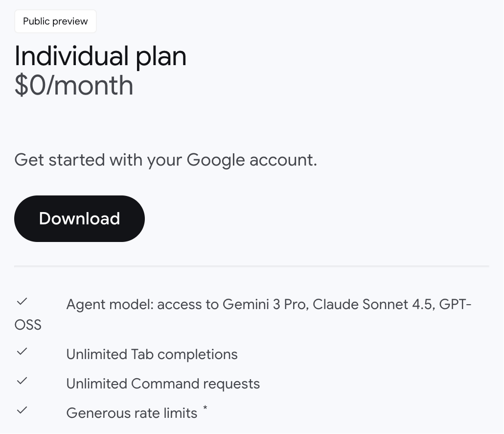This screenshot has width=504, height=434.
Task: Click the GPT- text at line end
Action: pos(455,304)
